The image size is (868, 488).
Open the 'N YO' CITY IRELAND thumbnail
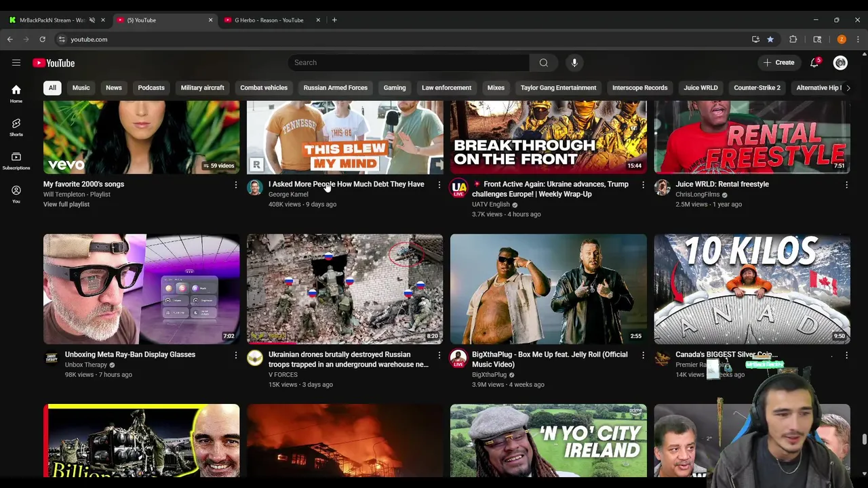[x=549, y=441]
